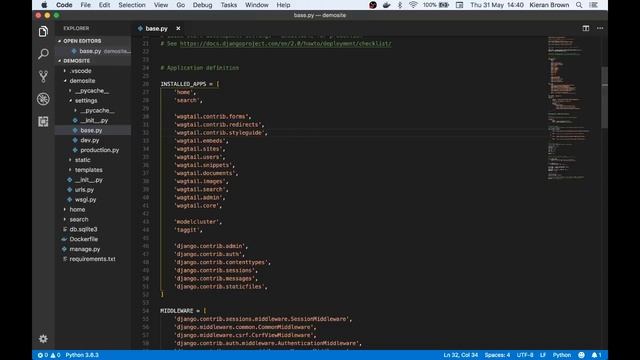Image resolution: width=640 pixels, height=360 pixels.
Task: Show errors count in status bar
Action: (43, 355)
